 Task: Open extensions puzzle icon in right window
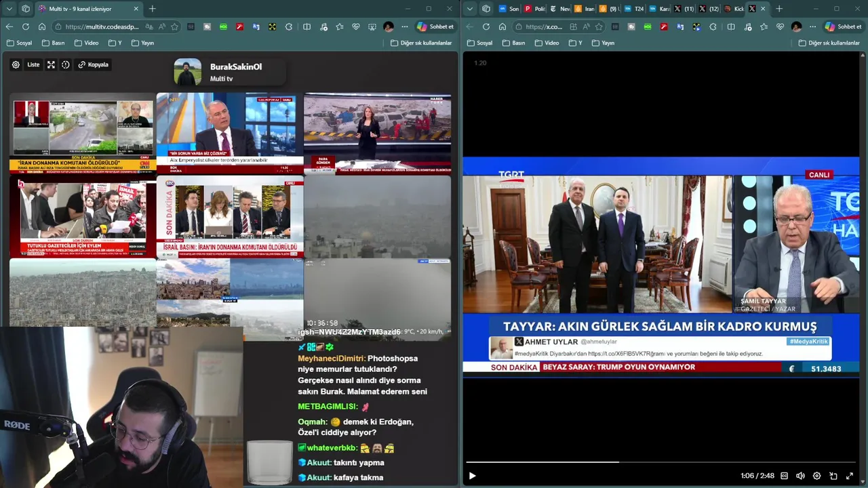coord(713,26)
